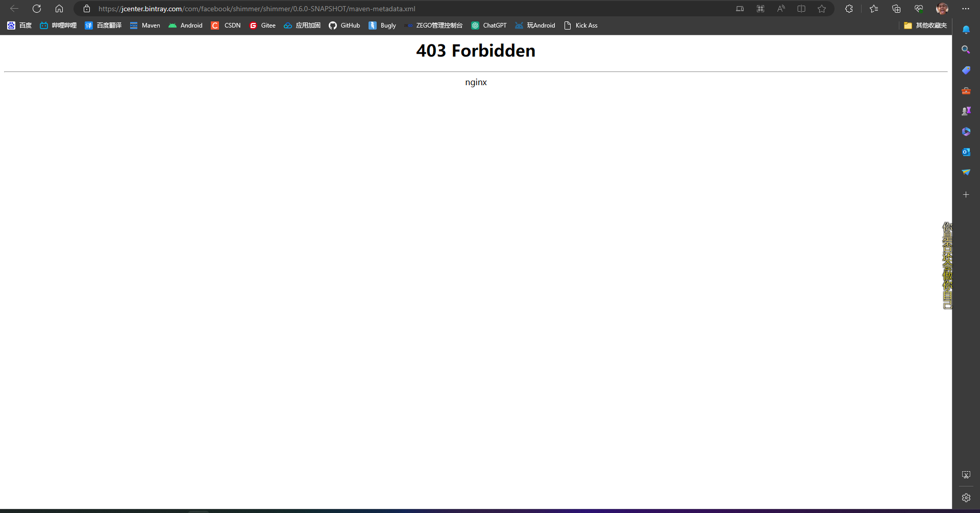
Task: Open the Tools toolbox in sidebar
Action: tap(966, 91)
